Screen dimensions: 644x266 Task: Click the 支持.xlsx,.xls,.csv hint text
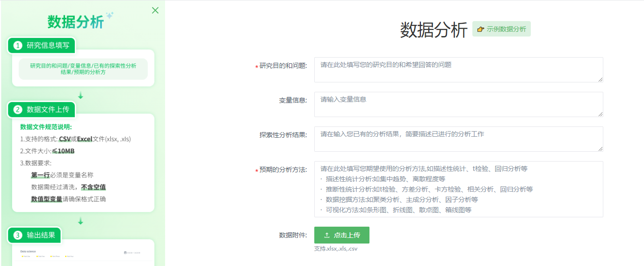click(x=336, y=249)
